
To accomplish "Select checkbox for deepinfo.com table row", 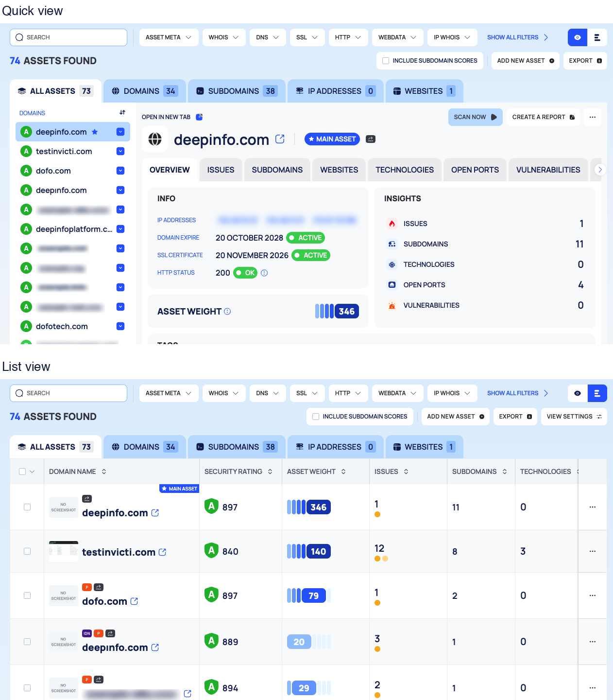I will pyautogui.click(x=27, y=507).
